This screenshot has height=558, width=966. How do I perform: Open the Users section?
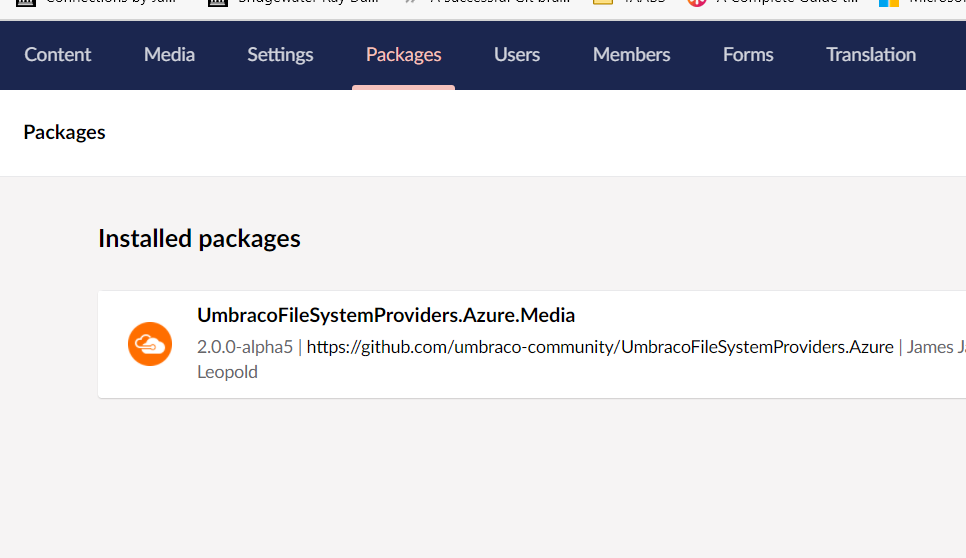516,55
